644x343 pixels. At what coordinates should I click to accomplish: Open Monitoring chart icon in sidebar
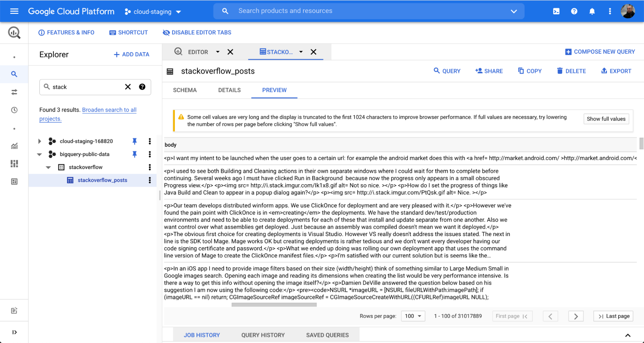14,146
